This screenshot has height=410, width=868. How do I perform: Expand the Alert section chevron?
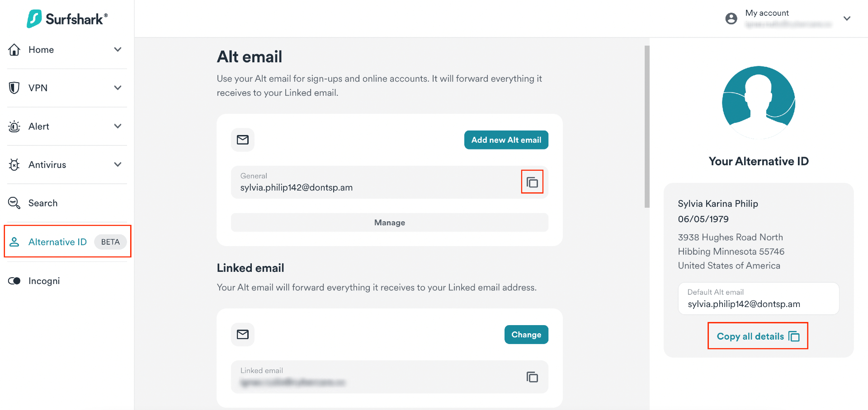[x=118, y=126]
